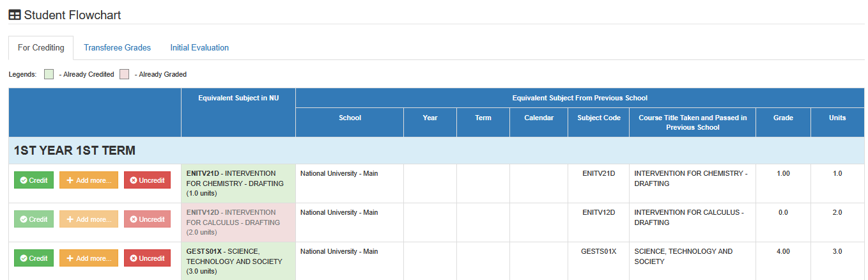868x280 pixels.
Task: Select the GESTS01X equivalent subject cell
Action: [238, 261]
